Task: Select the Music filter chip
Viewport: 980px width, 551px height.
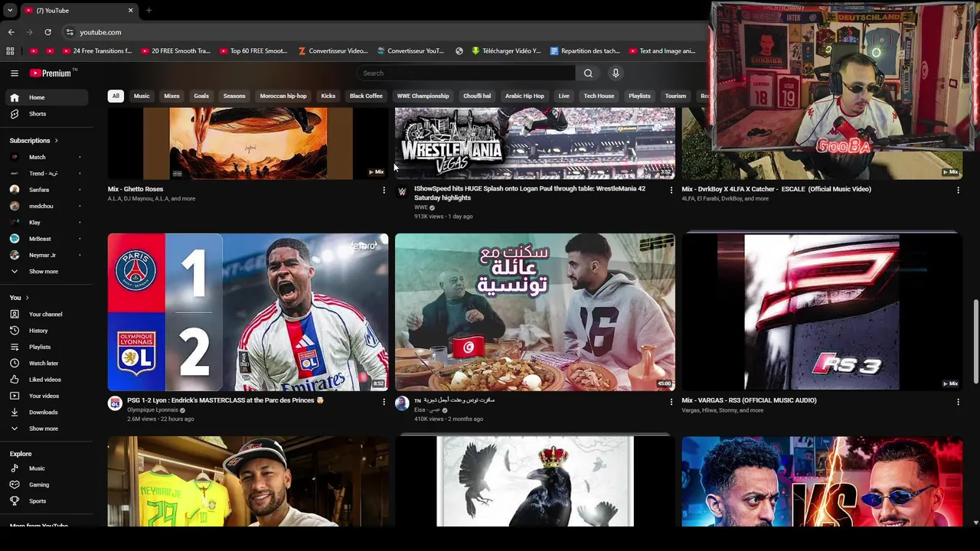Action: click(x=142, y=96)
